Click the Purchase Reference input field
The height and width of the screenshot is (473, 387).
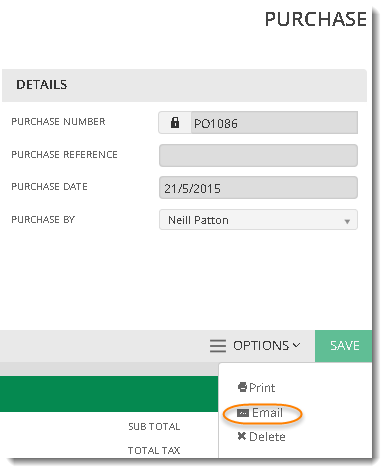pyautogui.click(x=258, y=155)
